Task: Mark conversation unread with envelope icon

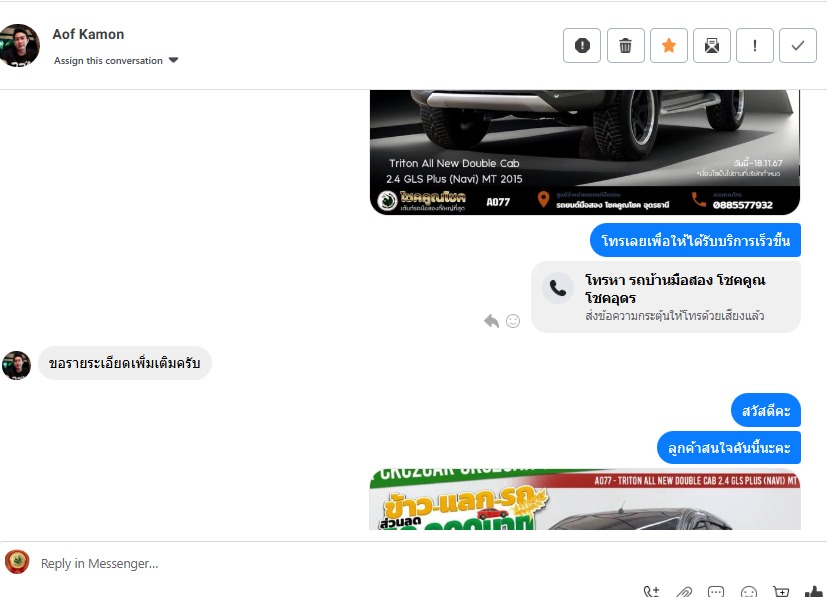Action: coord(711,45)
